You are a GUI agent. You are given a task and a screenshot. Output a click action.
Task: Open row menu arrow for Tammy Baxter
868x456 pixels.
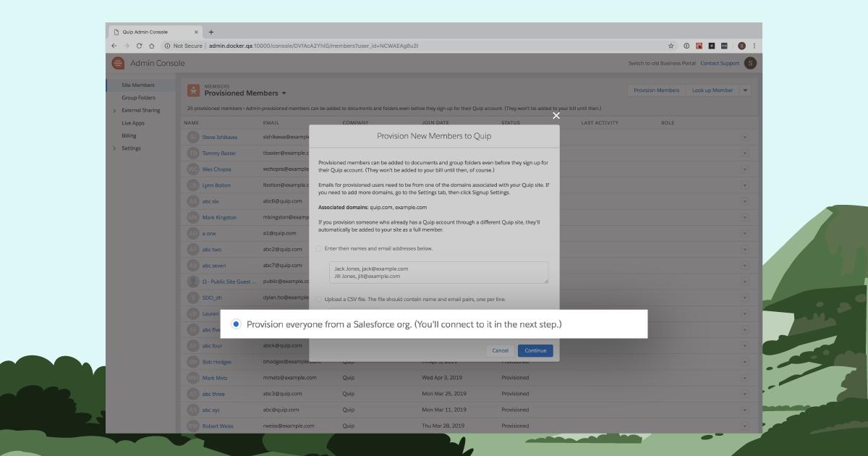click(744, 153)
